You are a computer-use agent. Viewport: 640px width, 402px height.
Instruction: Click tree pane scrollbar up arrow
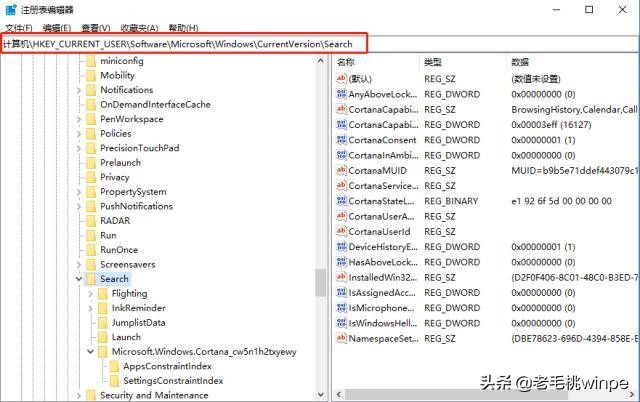point(321,61)
